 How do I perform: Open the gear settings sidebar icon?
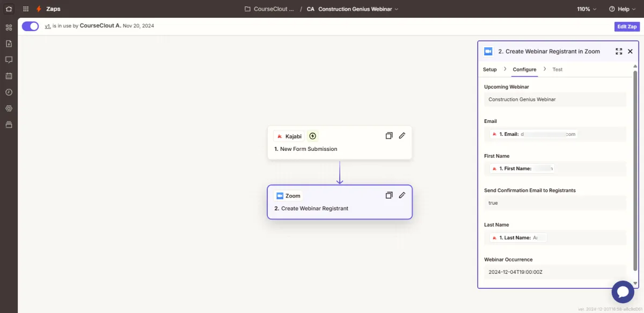tap(9, 108)
